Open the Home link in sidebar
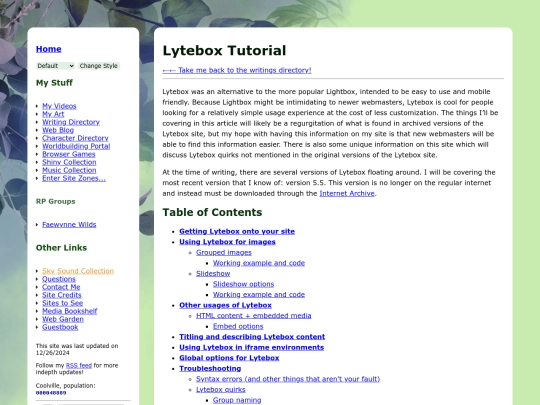Viewport: 540px width, 405px height. 49,49
